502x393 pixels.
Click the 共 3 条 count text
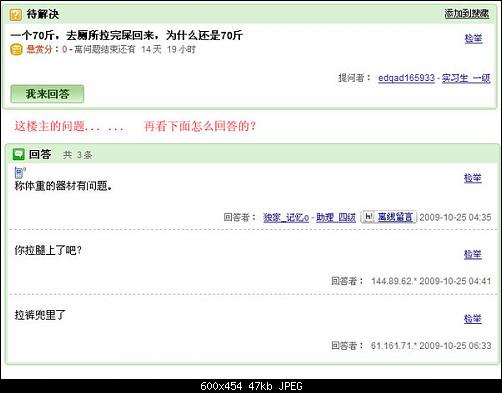(x=78, y=155)
